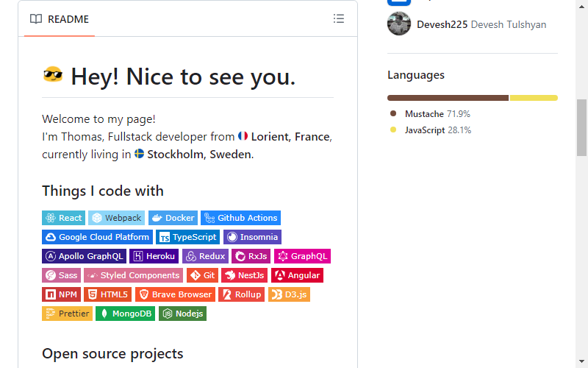Click the Apollo GraphQL badge
The width and height of the screenshot is (588, 368).
coord(84,256)
